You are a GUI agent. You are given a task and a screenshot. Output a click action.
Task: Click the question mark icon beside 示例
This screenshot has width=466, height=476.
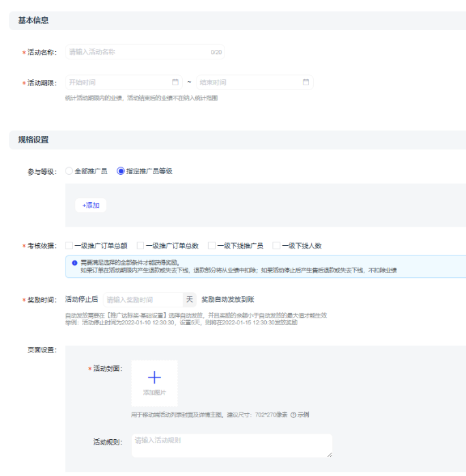(x=293, y=415)
